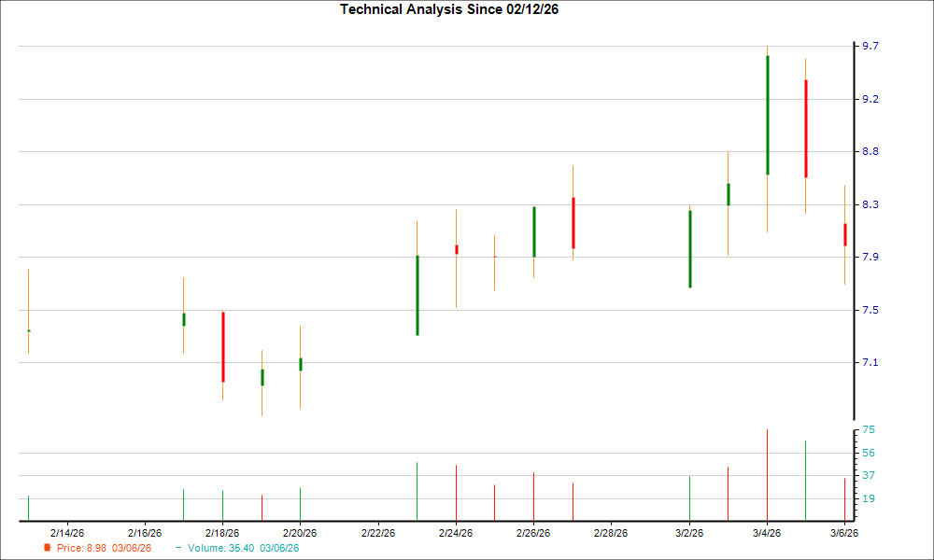Expand the 75 volume scale value
The image size is (934, 560).
coord(867,429)
